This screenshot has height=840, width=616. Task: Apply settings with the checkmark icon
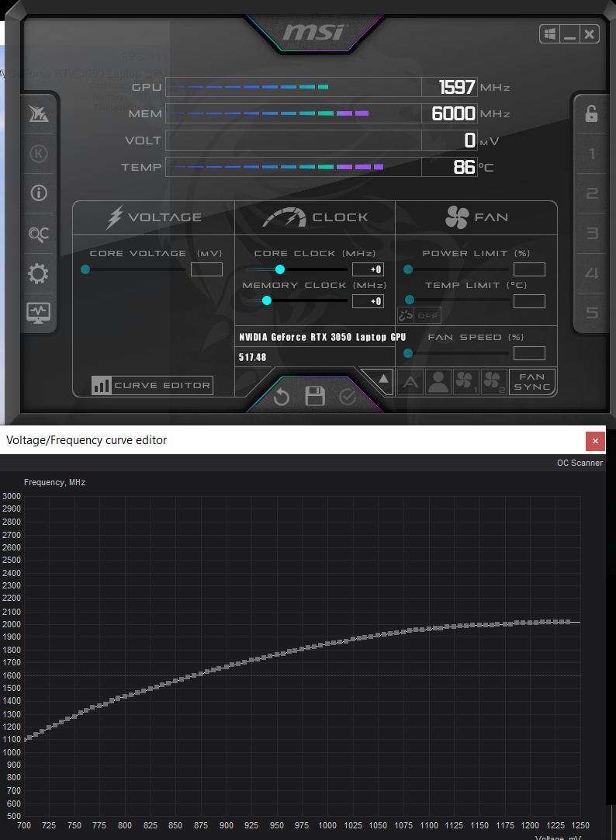click(348, 397)
